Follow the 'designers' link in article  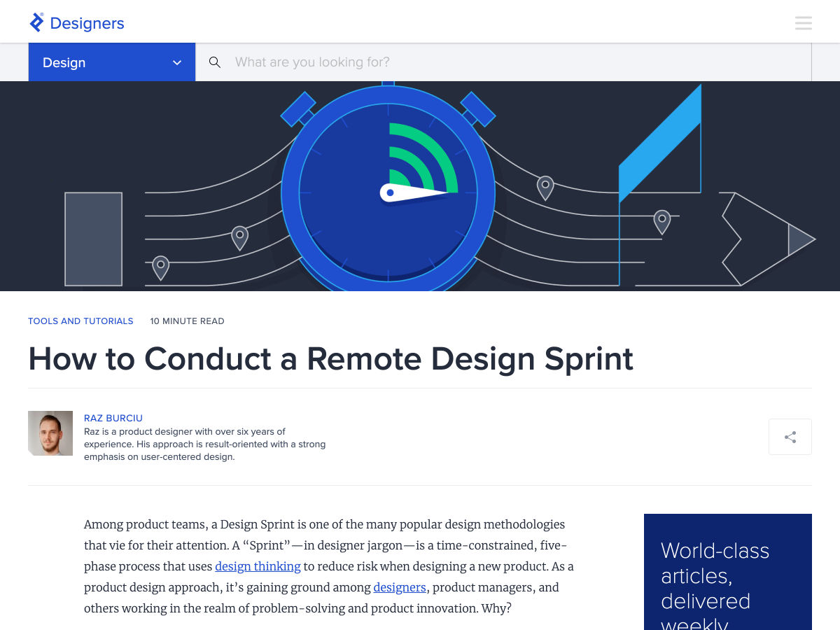point(400,587)
